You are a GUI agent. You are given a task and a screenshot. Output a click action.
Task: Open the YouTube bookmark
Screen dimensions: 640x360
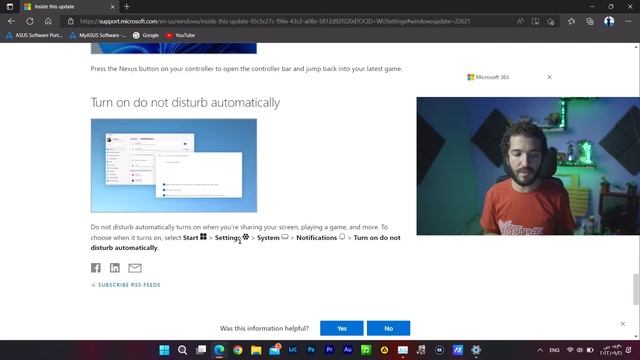point(180,36)
